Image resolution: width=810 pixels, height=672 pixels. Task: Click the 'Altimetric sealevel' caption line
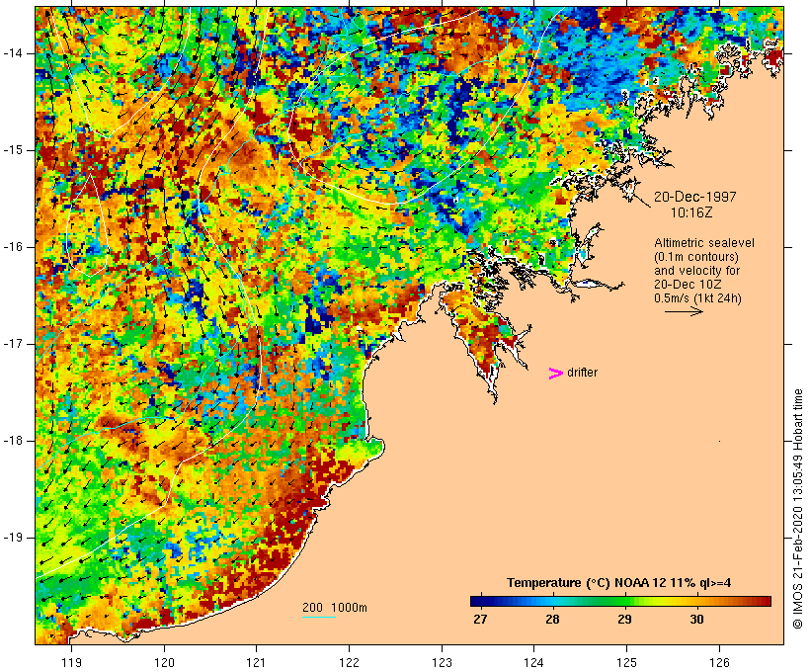coord(704,243)
